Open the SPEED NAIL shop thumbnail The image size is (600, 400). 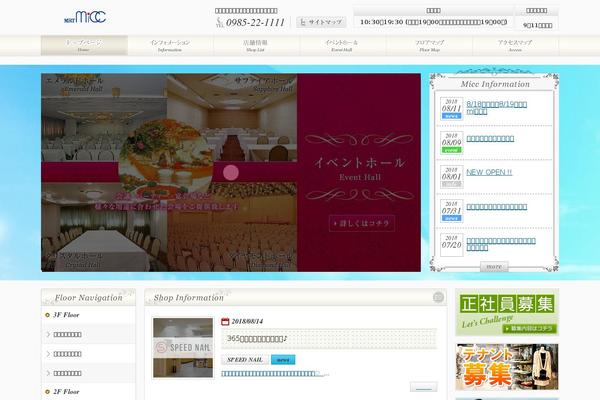[x=183, y=348]
